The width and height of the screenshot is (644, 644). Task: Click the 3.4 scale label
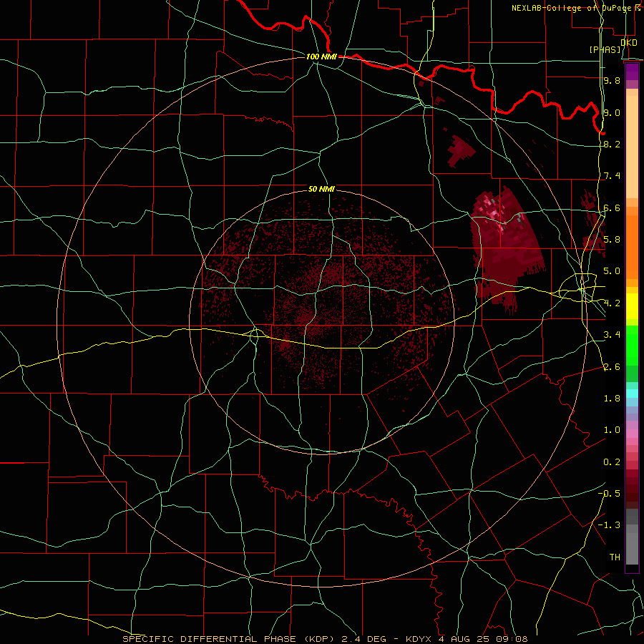pyautogui.click(x=612, y=335)
